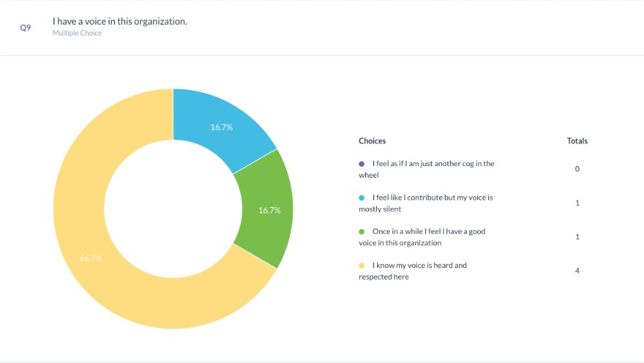Select the 'my voice is mostly silent' choice text
The image size is (644, 363).
coord(427,203)
